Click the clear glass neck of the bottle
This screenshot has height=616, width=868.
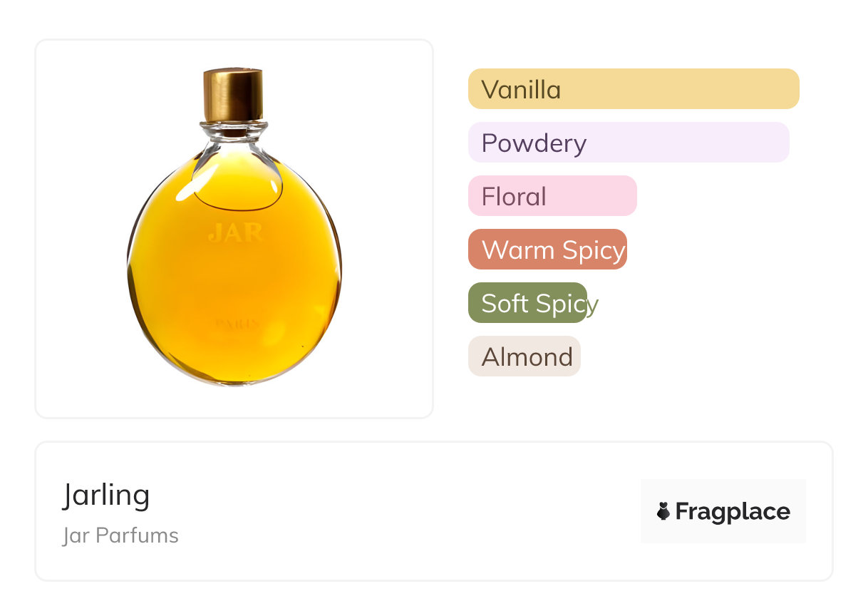(x=233, y=130)
